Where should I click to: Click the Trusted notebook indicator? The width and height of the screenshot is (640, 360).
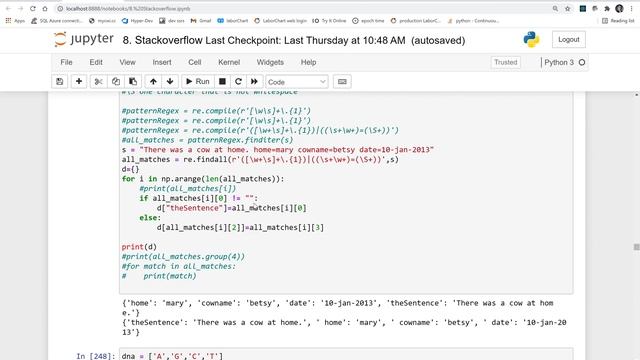[x=506, y=62]
